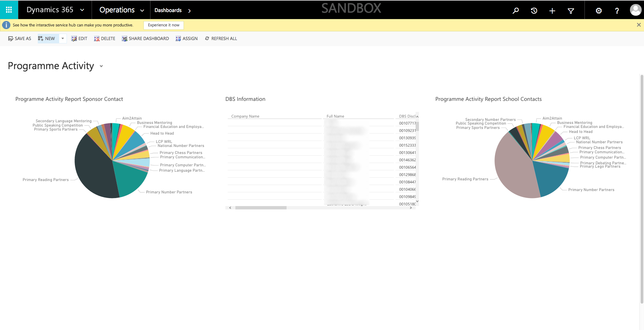Click the dark Primary Reading Partners pie slice

[94, 167]
